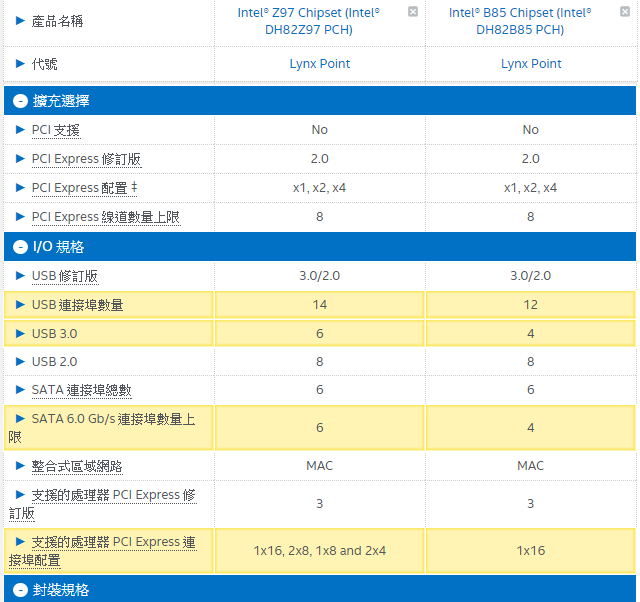Expand the 代號 row arrow
The width and height of the screenshot is (640, 602).
click(x=20, y=63)
